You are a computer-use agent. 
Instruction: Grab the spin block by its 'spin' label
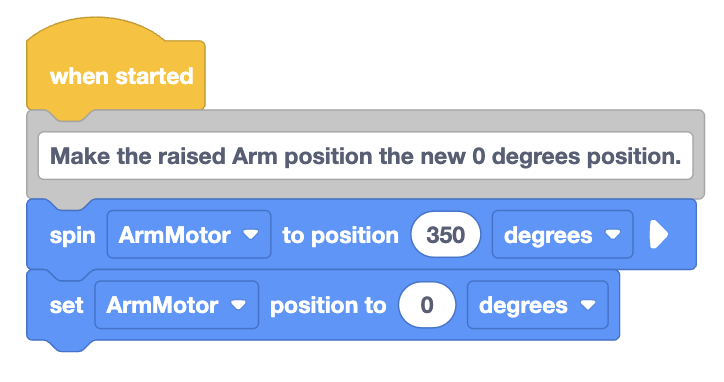coord(72,236)
